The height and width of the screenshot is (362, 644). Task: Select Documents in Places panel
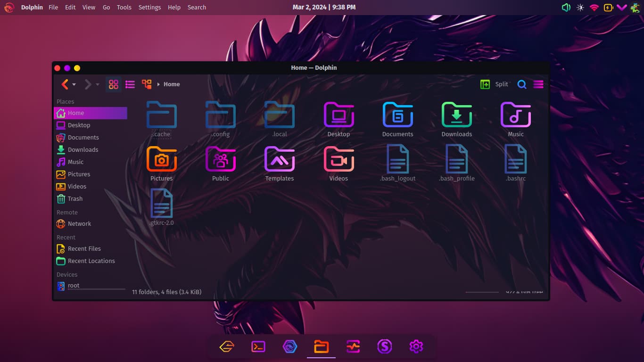pos(91,138)
